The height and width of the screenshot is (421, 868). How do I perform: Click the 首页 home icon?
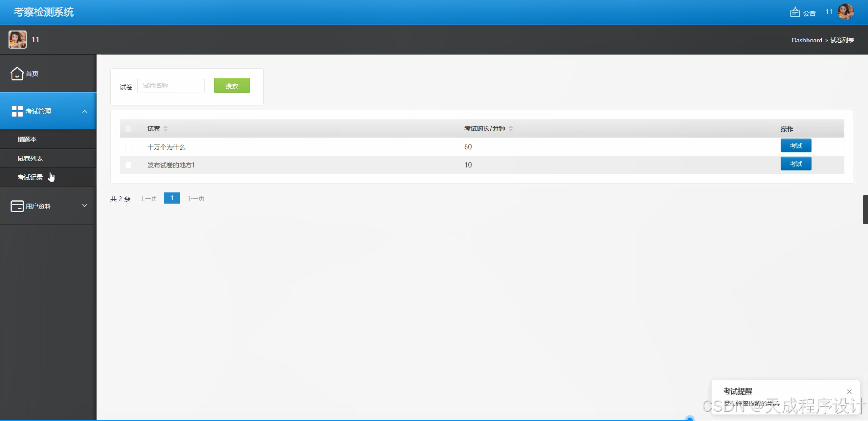(x=17, y=73)
